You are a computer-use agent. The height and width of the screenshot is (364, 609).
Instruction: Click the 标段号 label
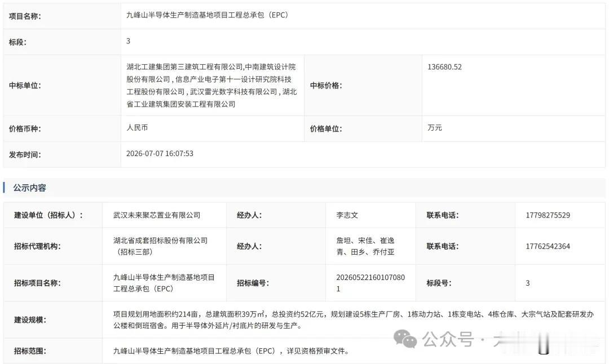[439, 283]
